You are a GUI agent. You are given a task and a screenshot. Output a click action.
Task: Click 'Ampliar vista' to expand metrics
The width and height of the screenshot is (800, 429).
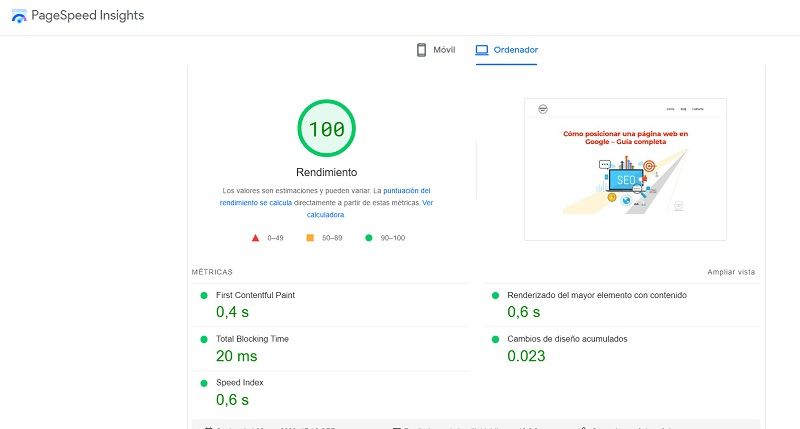pyautogui.click(x=731, y=272)
